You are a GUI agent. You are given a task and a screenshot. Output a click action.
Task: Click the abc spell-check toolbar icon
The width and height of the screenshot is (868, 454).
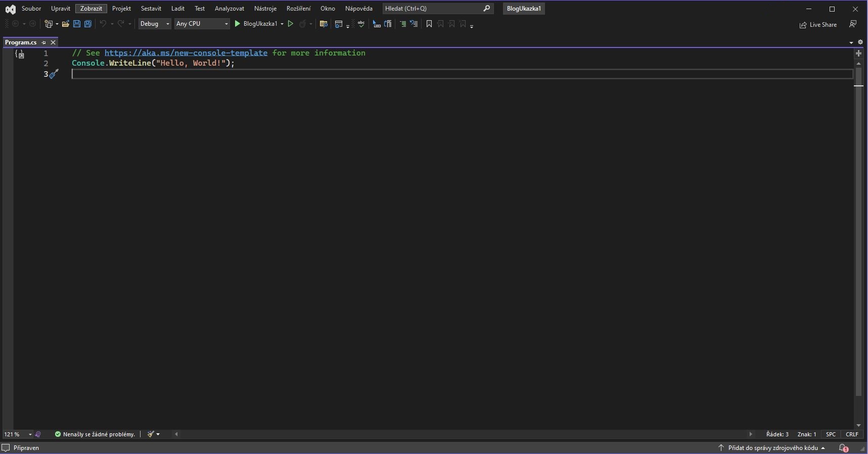pos(361,24)
